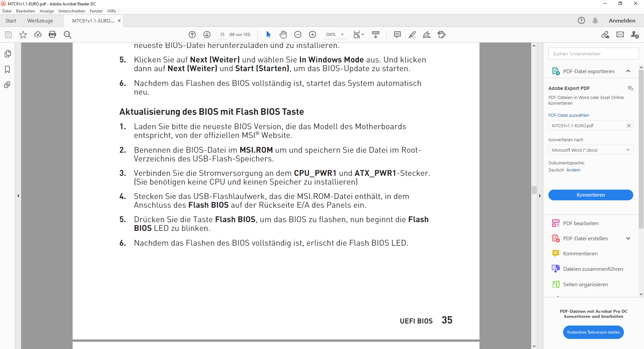
Task: Open the Konvertieren nach format dropdown
Action: tap(591, 150)
